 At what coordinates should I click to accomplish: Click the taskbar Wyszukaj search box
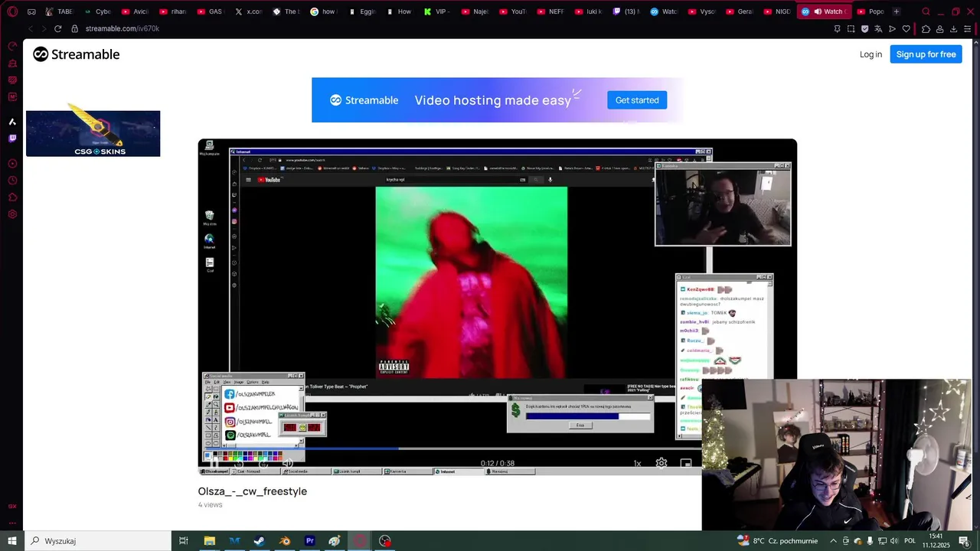(97, 541)
